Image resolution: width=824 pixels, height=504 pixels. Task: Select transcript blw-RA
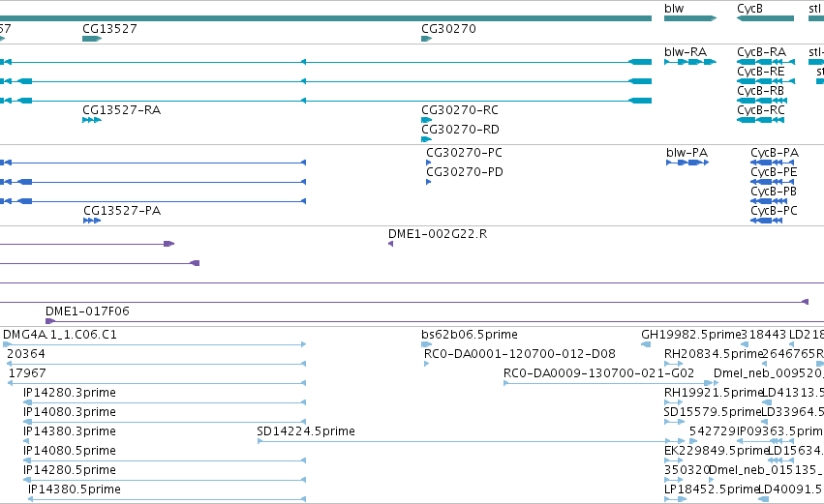pos(686,52)
